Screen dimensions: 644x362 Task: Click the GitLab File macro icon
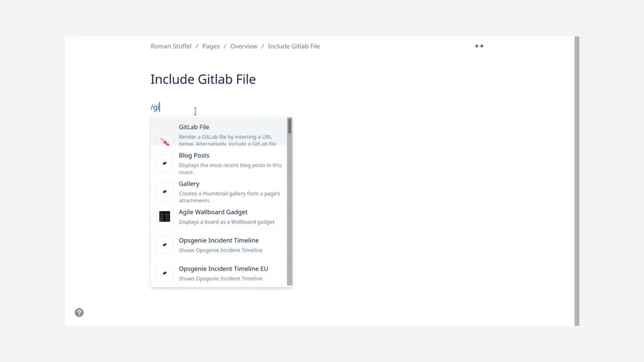point(164,140)
